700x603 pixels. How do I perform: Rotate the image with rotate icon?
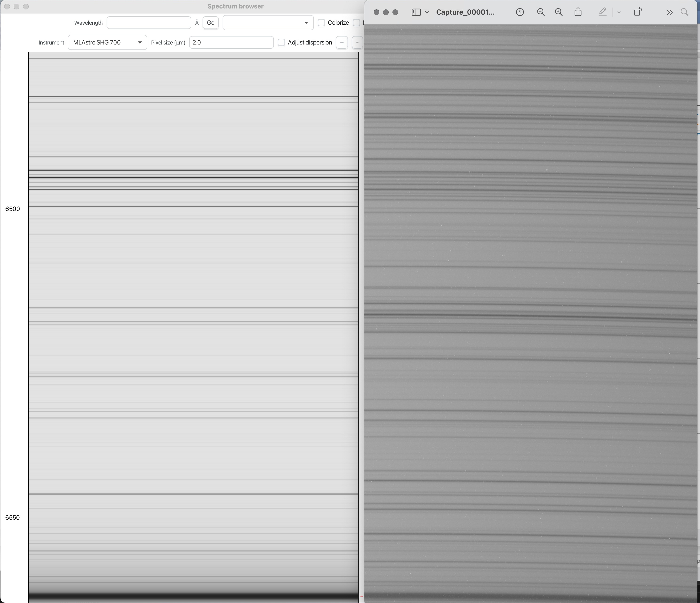tap(637, 12)
